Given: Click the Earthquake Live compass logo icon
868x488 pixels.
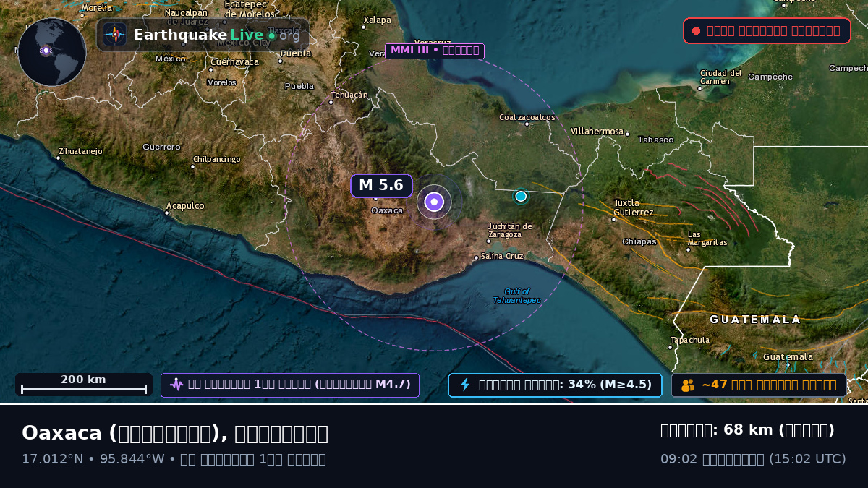Looking at the screenshot, I should 115,35.
